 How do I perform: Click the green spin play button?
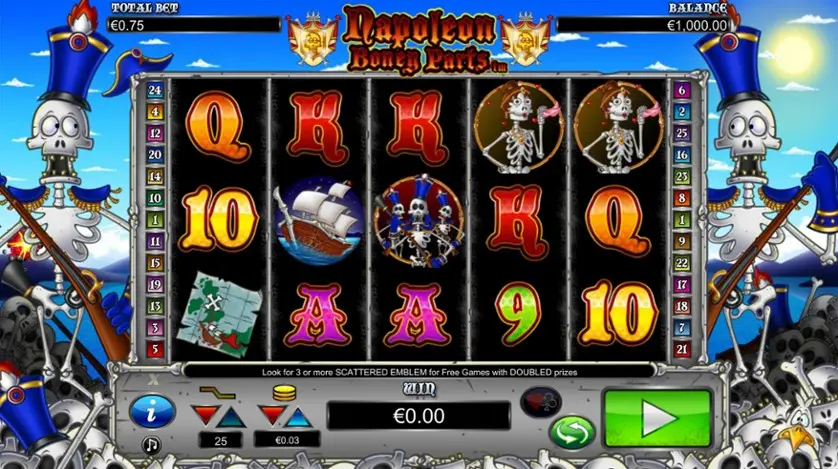pos(657,418)
